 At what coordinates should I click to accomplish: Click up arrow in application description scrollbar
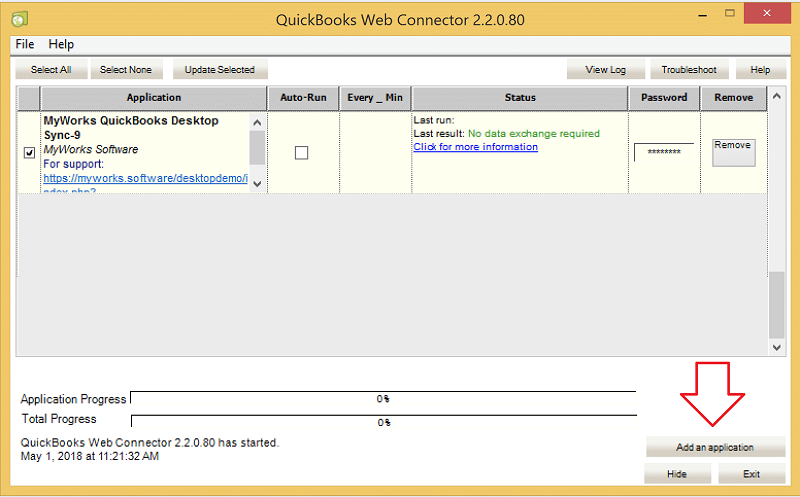point(257,122)
